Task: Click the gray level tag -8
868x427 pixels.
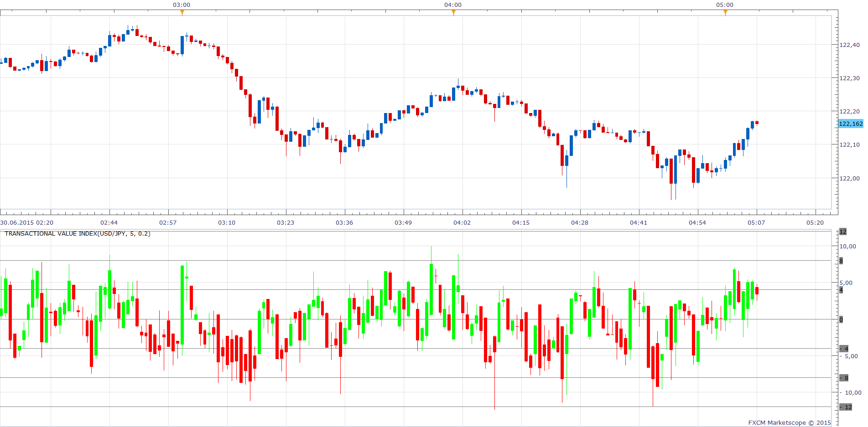Action: [844, 378]
